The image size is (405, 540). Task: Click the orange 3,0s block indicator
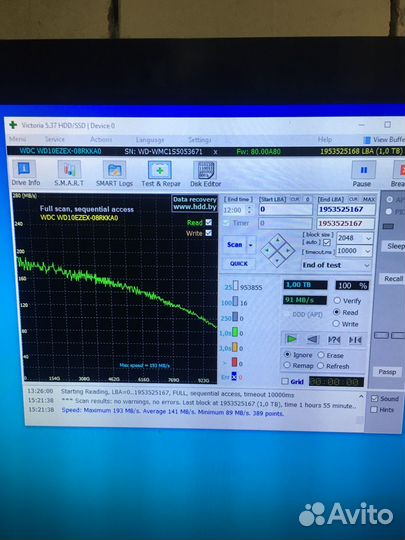click(235, 347)
